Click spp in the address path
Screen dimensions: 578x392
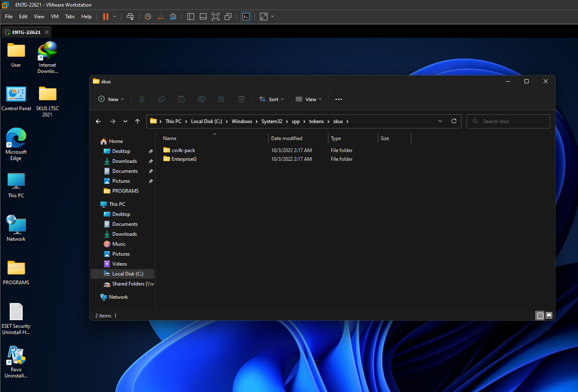click(x=296, y=121)
